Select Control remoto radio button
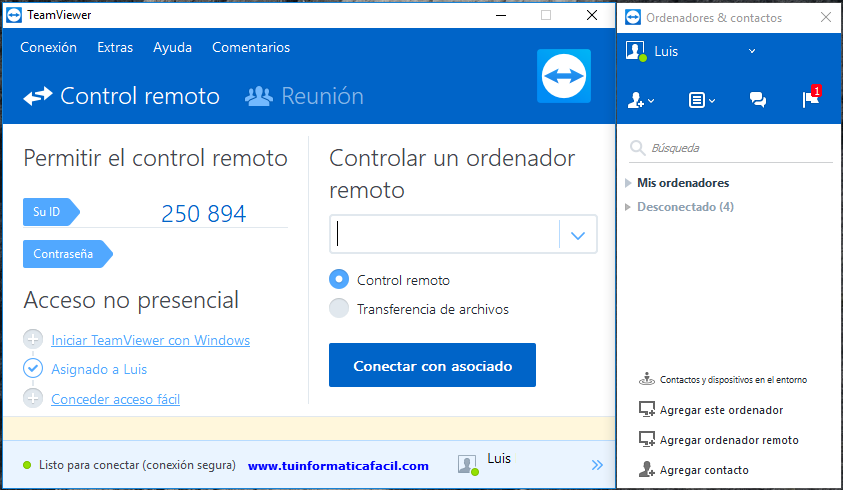This screenshot has height=490, width=843. (339, 279)
